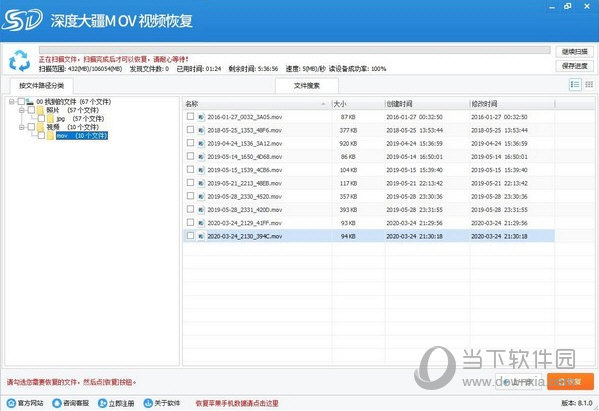Tick the checkbox for 2019-05-14_1650_4D68.mov
Screen dimensions: 599x411
[x=190, y=156]
